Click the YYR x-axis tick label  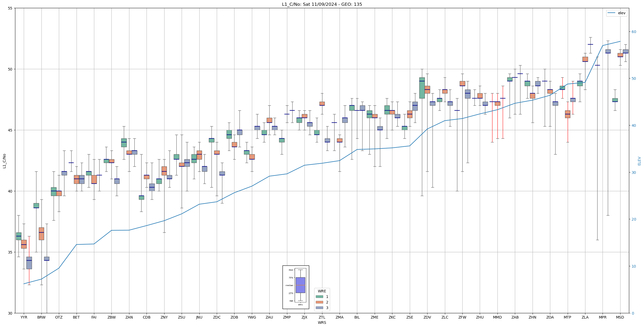coord(24,317)
